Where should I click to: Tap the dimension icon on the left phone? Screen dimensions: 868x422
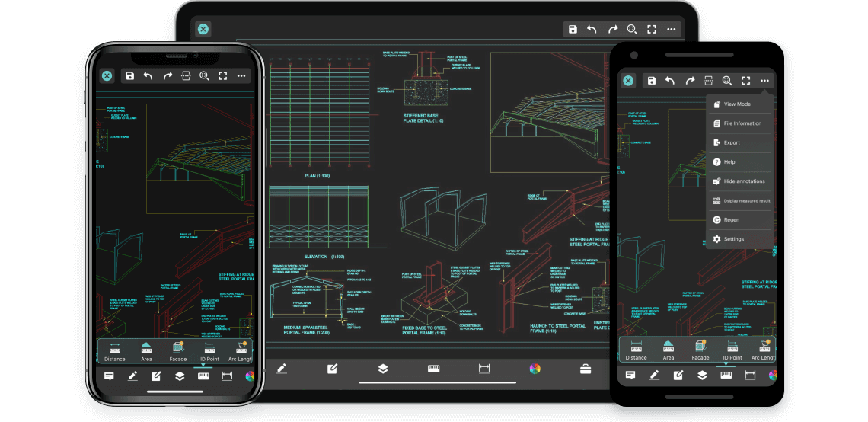click(x=227, y=376)
